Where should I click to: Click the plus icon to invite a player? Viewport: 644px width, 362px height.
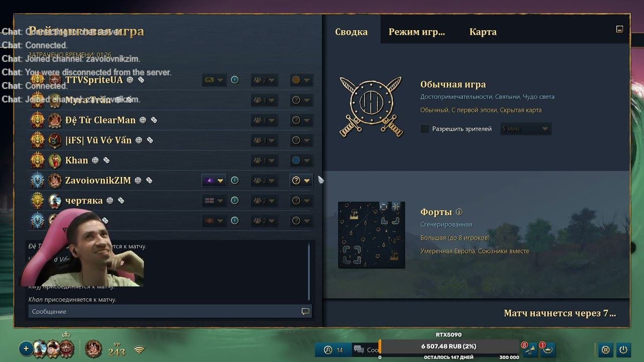pyautogui.click(x=26, y=348)
